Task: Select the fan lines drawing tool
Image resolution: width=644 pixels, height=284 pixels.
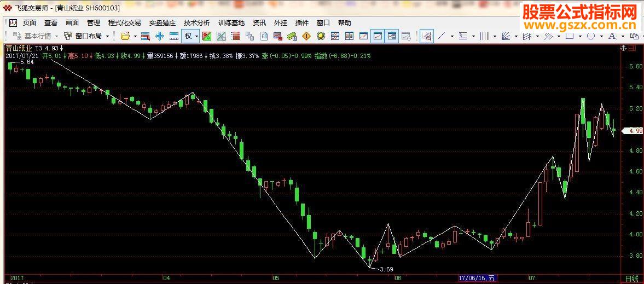Action: click(x=506, y=36)
